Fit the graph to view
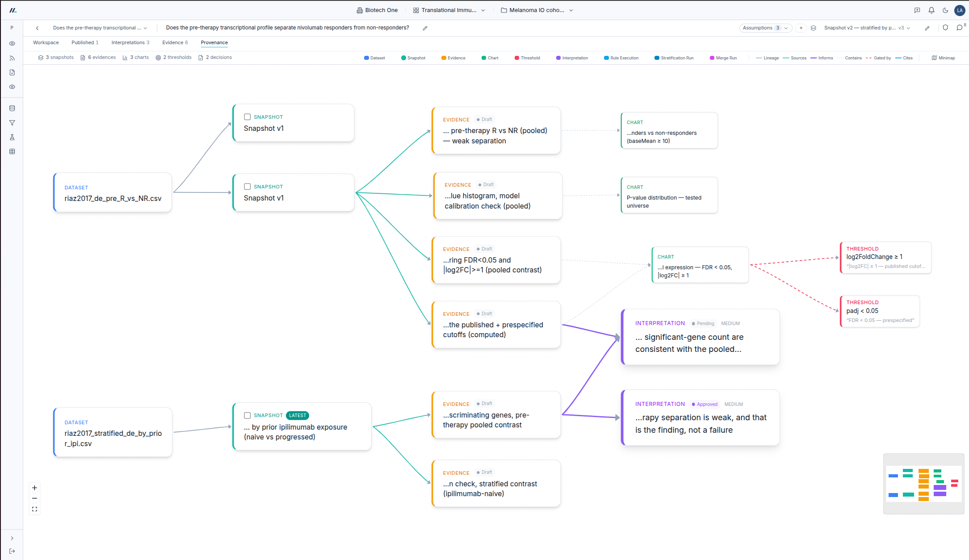Screen dimensions: 969x560 point(34,509)
